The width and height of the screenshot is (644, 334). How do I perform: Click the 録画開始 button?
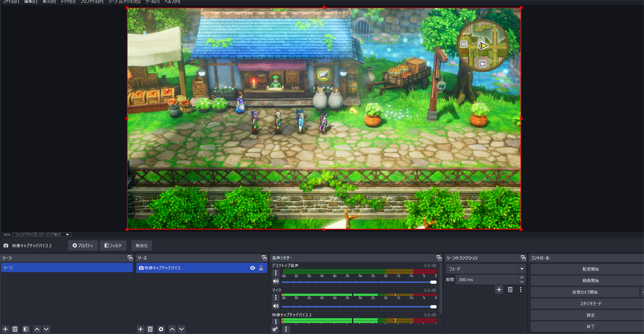coord(590,280)
